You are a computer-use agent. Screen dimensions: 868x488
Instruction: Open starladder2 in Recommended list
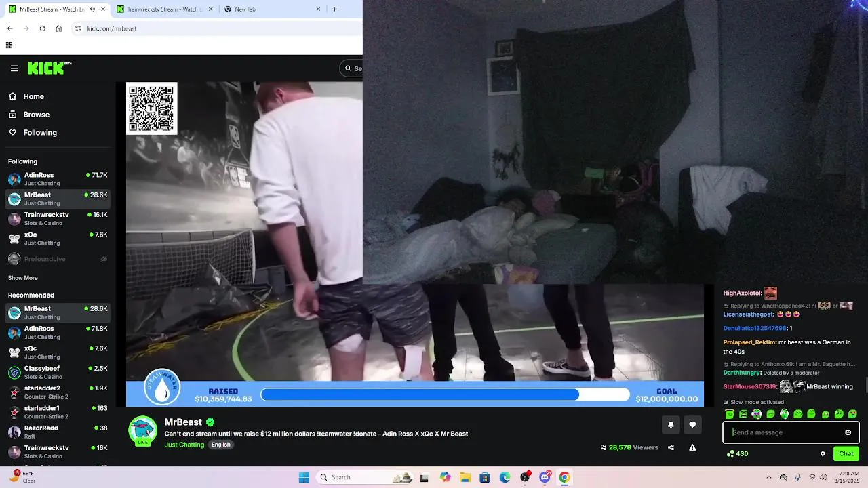(x=58, y=392)
